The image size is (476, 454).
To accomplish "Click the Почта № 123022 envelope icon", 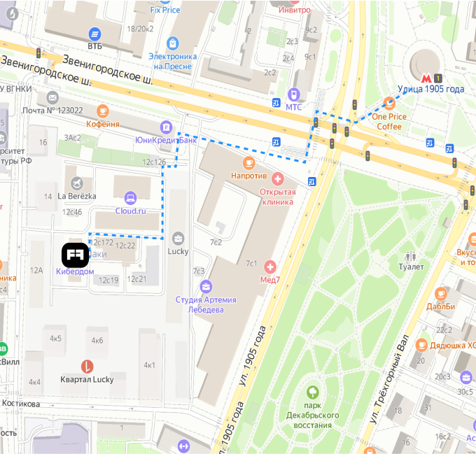I will click(52, 98).
